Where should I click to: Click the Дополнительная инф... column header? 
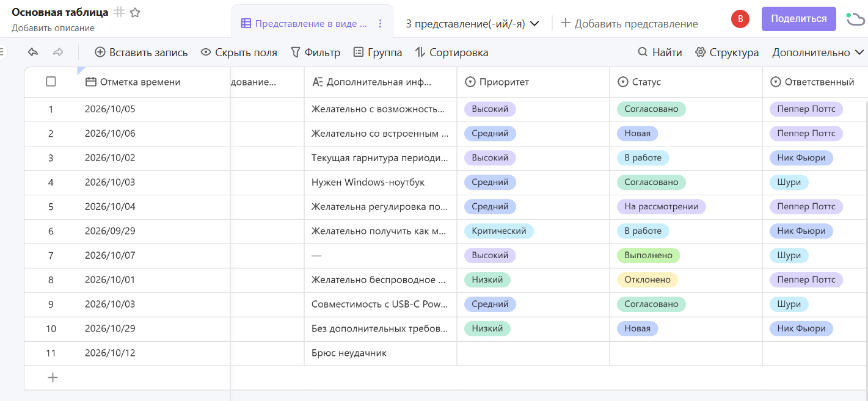pyautogui.click(x=381, y=82)
